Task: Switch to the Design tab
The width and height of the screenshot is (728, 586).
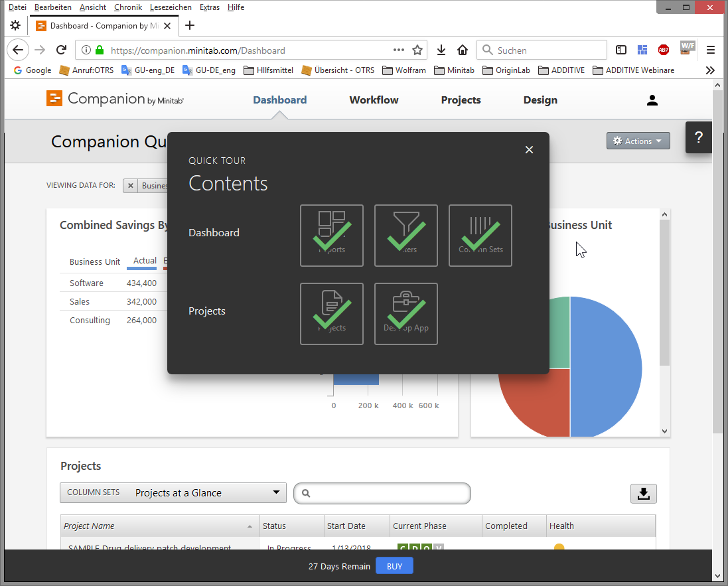Action: pyautogui.click(x=540, y=100)
